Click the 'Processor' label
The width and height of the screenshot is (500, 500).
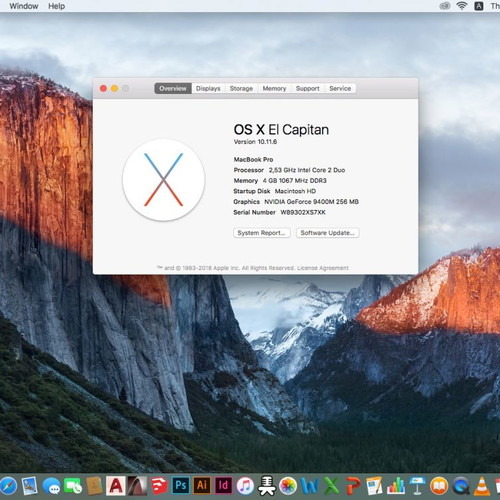tap(249, 170)
